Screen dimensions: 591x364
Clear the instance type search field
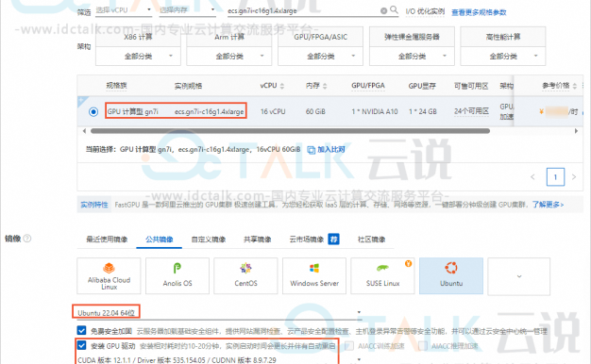383,11
